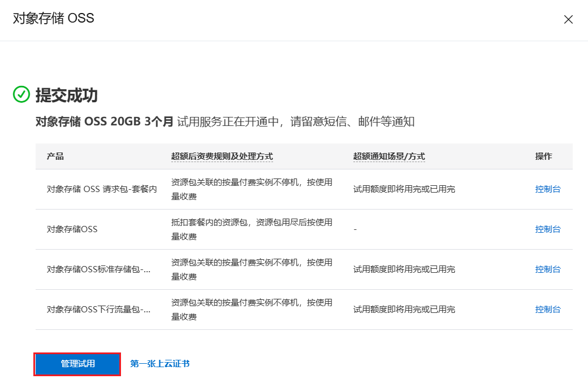This screenshot has height=392, width=588.
Task: Open 控制台 for OSS标准存储包 row
Action: [x=547, y=269]
